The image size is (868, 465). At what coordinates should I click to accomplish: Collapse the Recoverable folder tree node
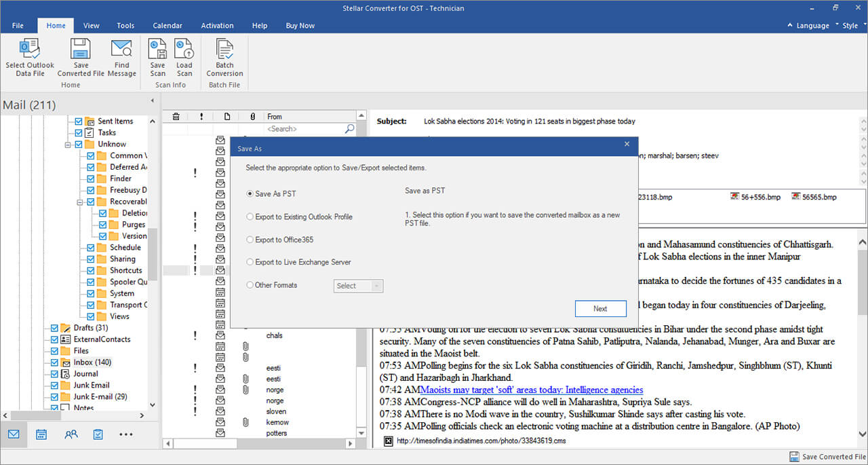[x=80, y=202]
